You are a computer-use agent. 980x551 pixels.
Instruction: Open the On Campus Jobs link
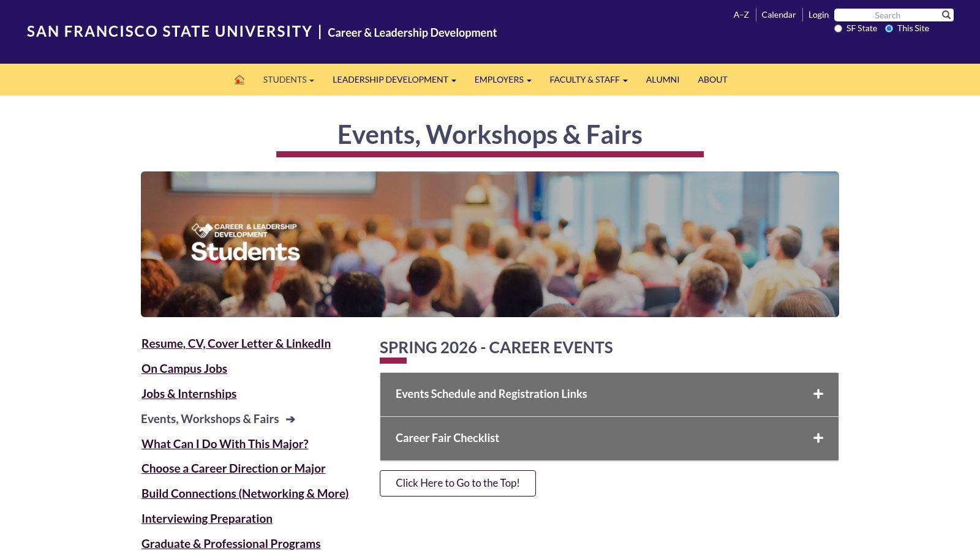(184, 369)
